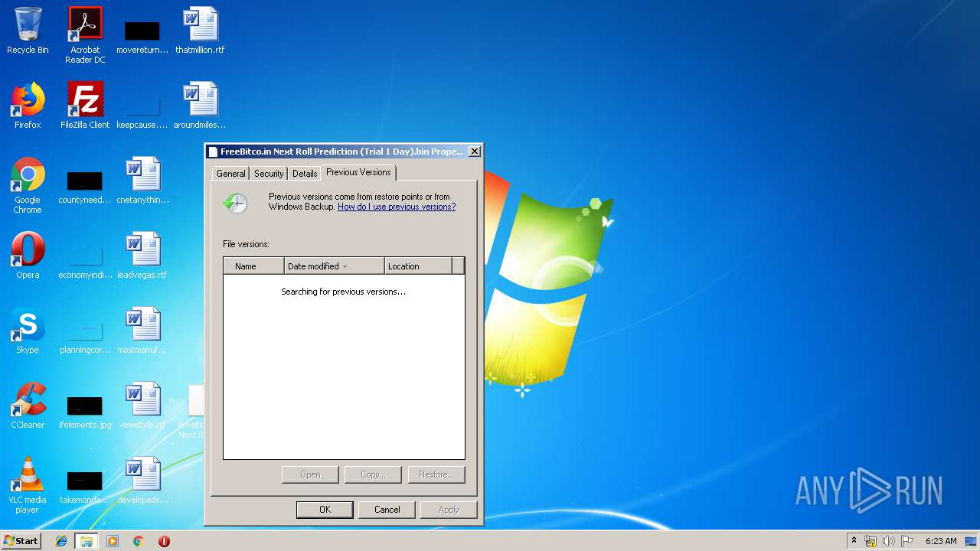Screen dimensions: 980x551
Task: Launch the FileZilla Client shortcut
Action: (x=85, y=106)
